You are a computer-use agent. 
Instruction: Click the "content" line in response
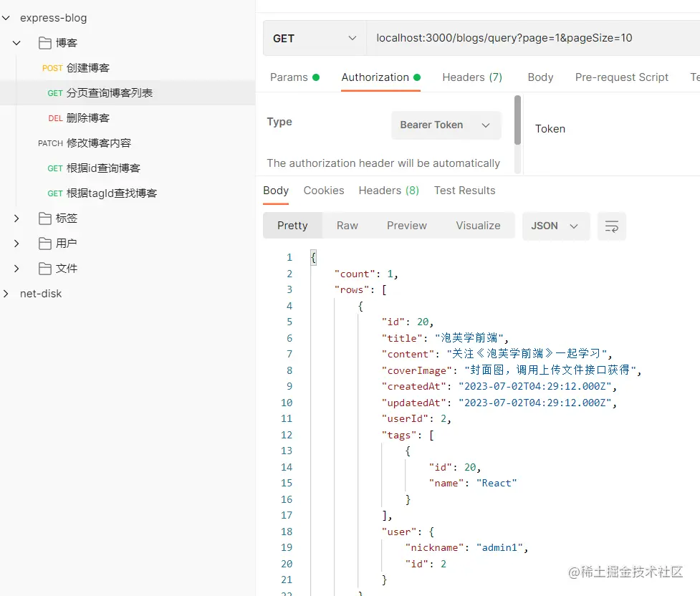(x=497, y=354)
